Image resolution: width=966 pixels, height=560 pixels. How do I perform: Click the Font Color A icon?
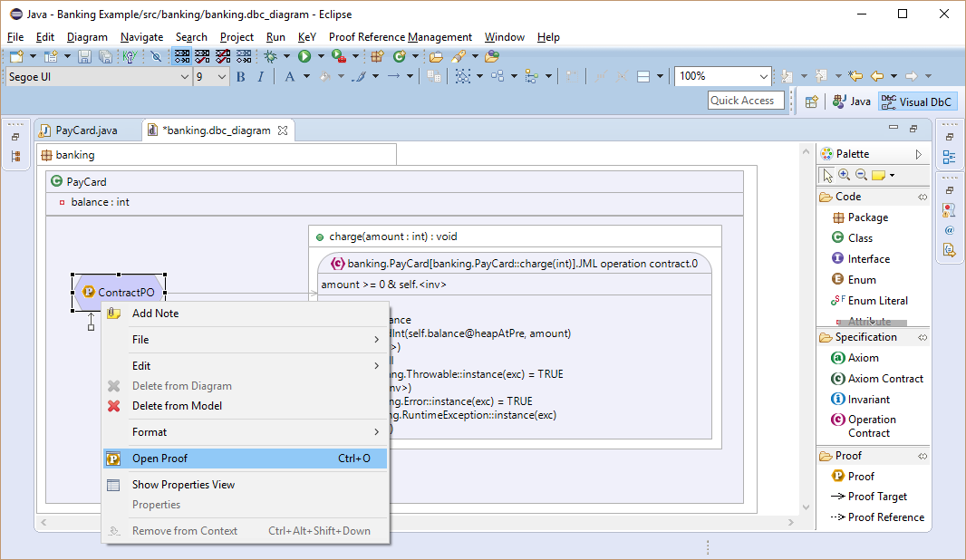tap(290, 76)
